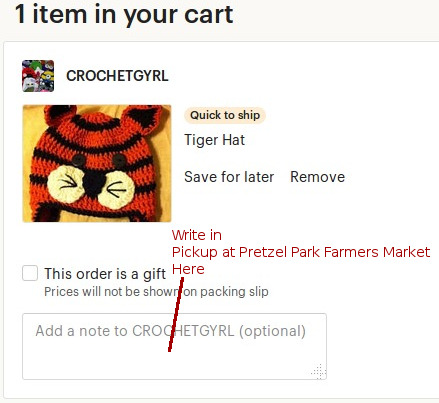
Task: Click the red "Here" annotation word
Action: pos(188,269)
